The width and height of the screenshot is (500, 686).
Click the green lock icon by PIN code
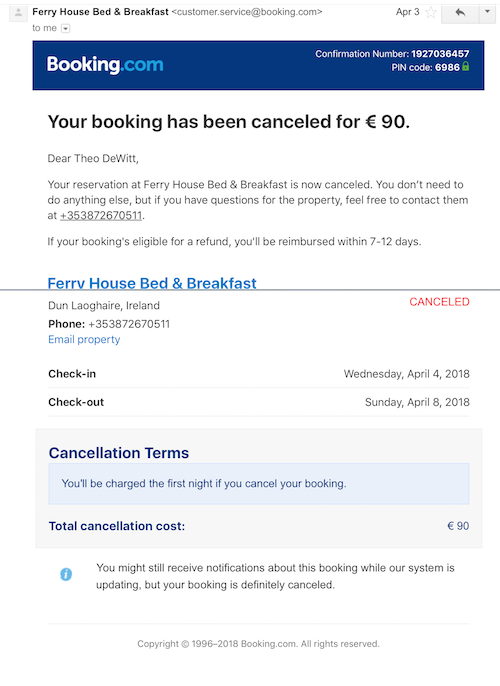465,66
